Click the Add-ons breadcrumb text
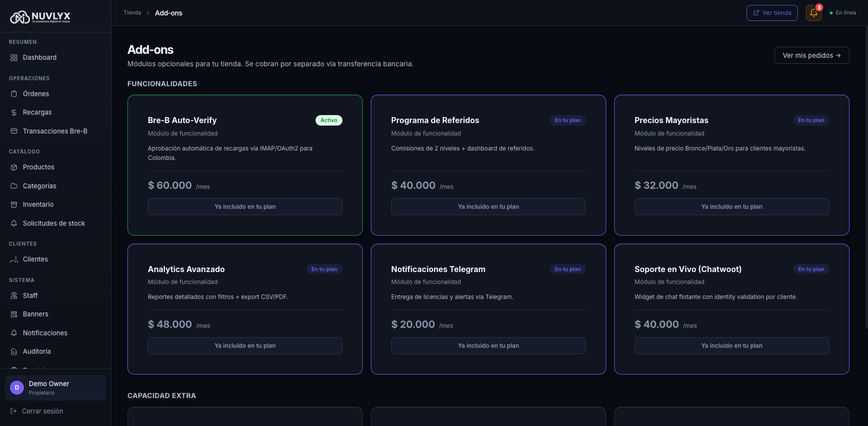868x426 pixels. pyautogui.click(x=169, y=13)
